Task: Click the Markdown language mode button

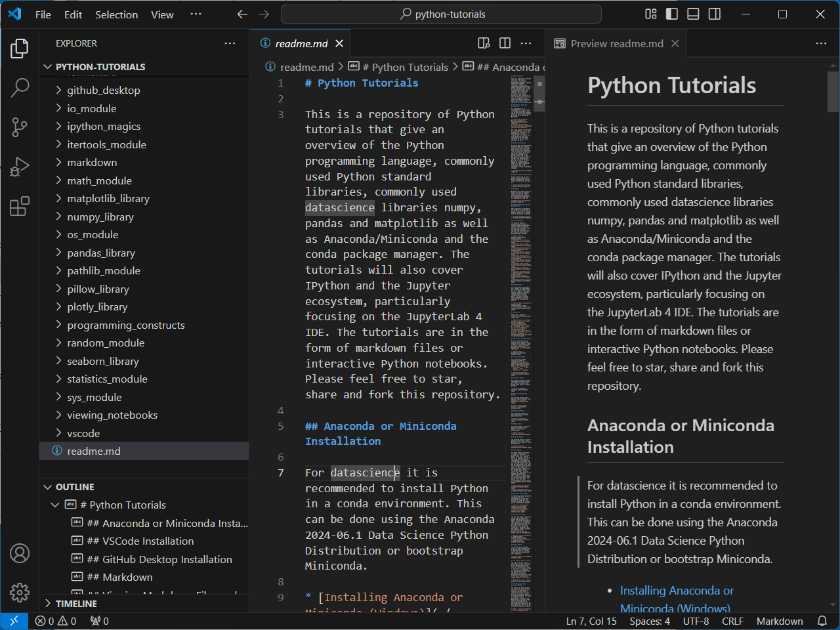Action: click(x=779, y=621)
